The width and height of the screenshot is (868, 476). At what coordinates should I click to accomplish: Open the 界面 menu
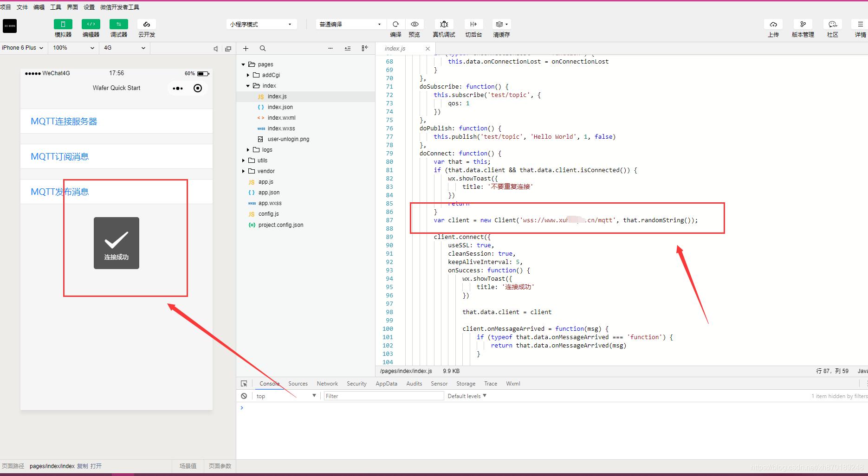(72, 7)
